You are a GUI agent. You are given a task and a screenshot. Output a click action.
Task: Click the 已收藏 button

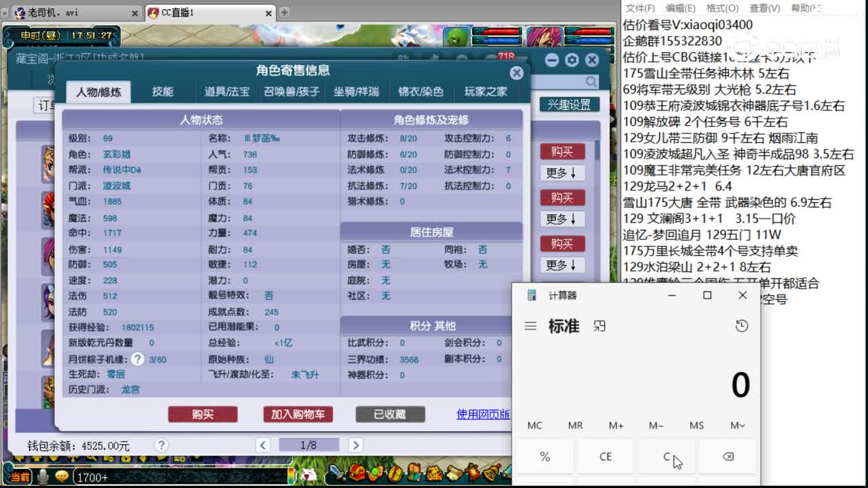tap(390, 414)
